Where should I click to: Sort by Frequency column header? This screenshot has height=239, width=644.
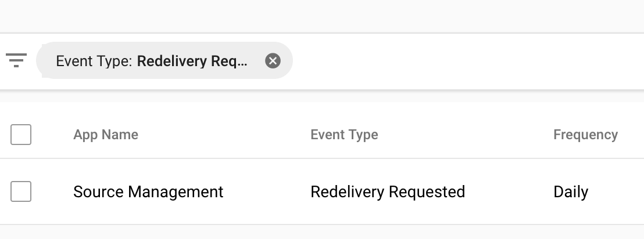pos(586,135)
